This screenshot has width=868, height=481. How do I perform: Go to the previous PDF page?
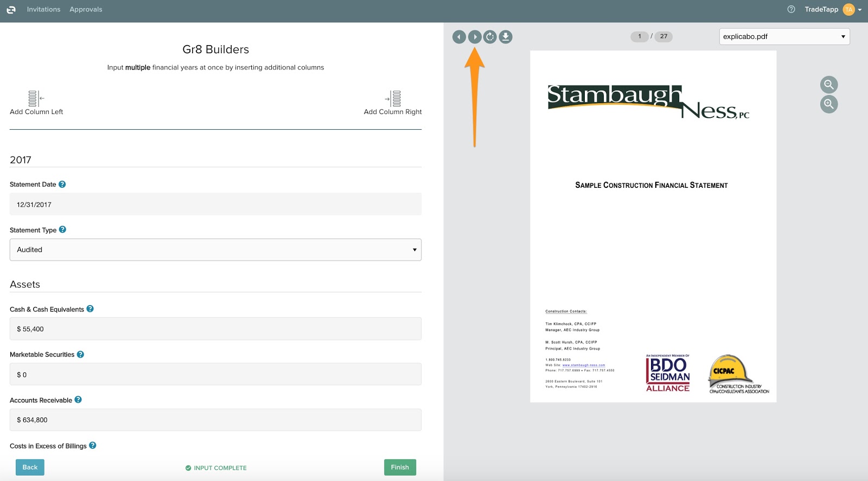[x=459, y=37]
